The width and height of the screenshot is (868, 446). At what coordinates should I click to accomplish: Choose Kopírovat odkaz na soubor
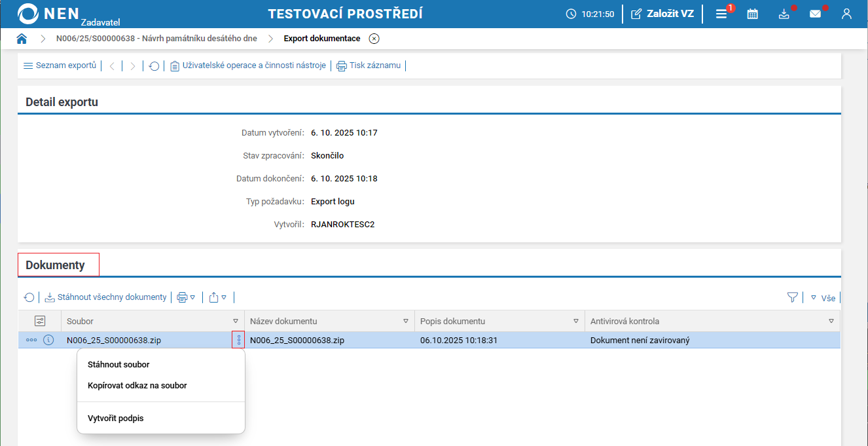point(137,386)
